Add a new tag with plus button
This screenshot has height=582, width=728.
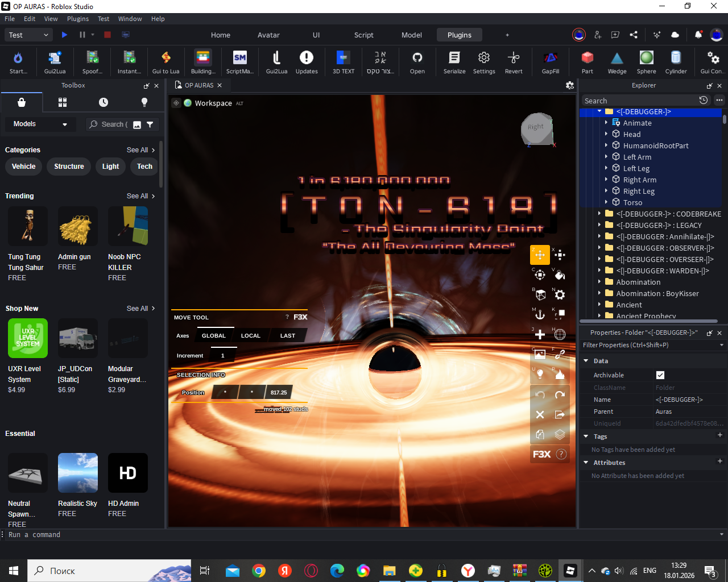click(x=719, y=435)
